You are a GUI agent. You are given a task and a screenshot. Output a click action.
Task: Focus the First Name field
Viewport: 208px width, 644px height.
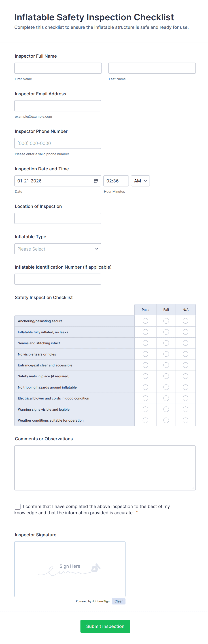click(x=58, y=68)
